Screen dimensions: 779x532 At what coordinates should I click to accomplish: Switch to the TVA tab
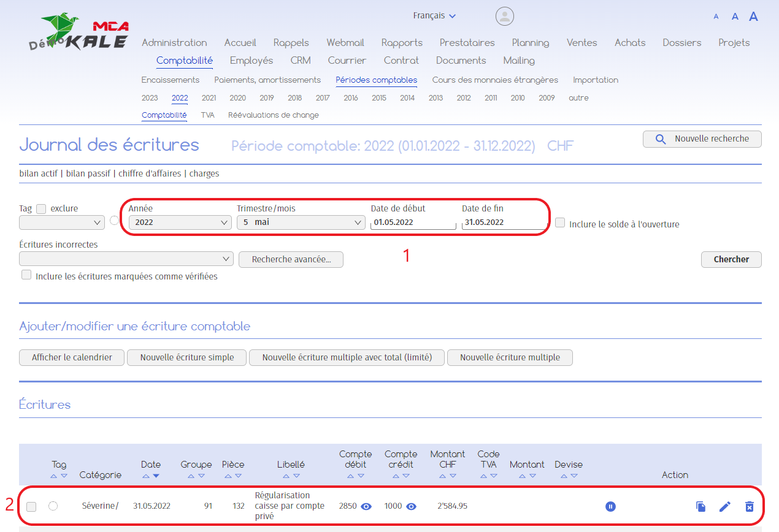pos(207,115)
